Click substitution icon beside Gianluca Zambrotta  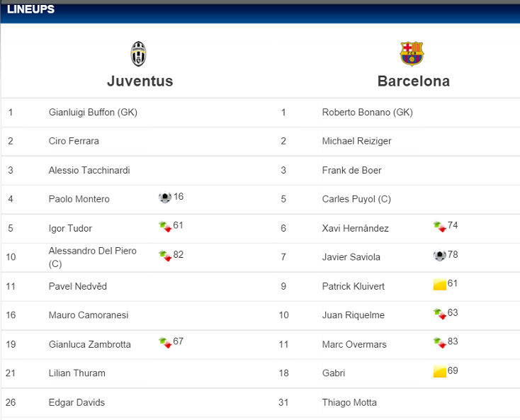(165, 343)
